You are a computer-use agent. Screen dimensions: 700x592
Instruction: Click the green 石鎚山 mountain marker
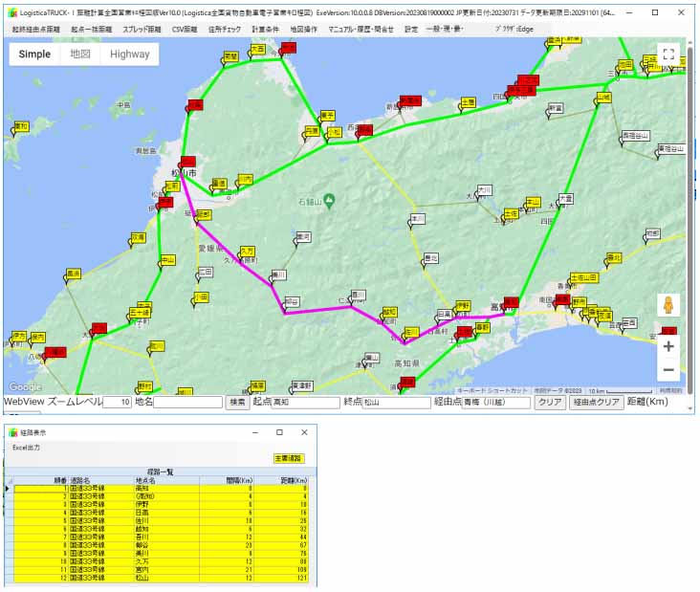[x=329, y=201]
